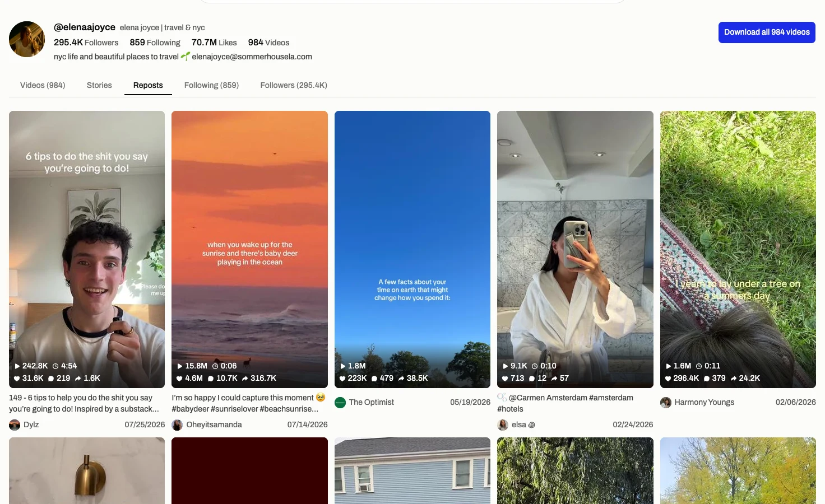Click the Dylz author avatar
The height and width of the screenshot is (504, 825).
15,425
